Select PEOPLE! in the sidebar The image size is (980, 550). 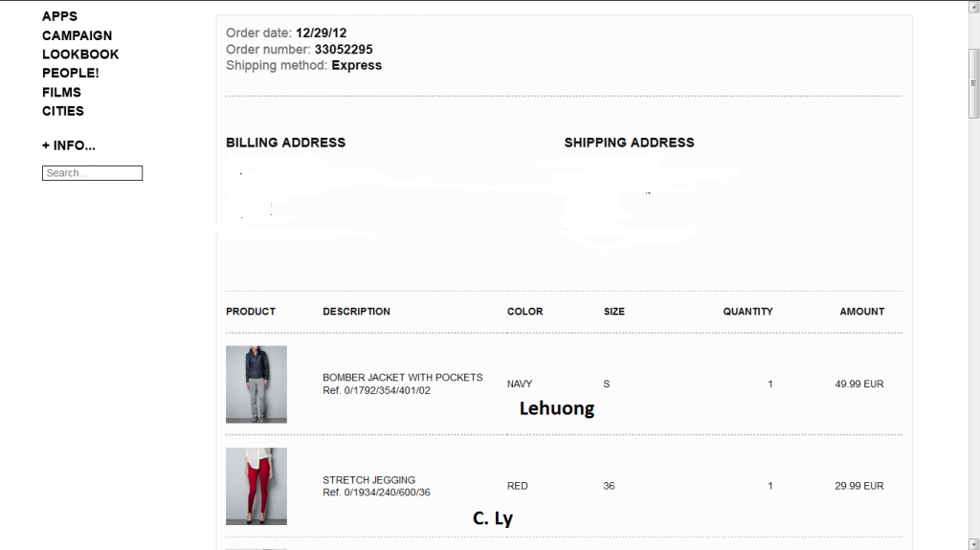click(70, 73)
